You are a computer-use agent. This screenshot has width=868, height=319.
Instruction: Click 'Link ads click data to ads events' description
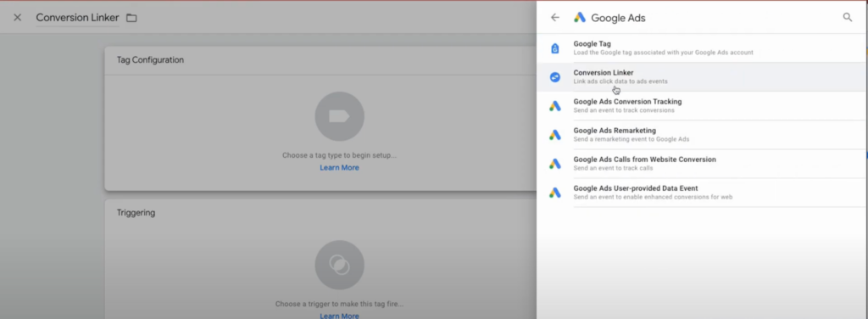click(x=620, y=81)
